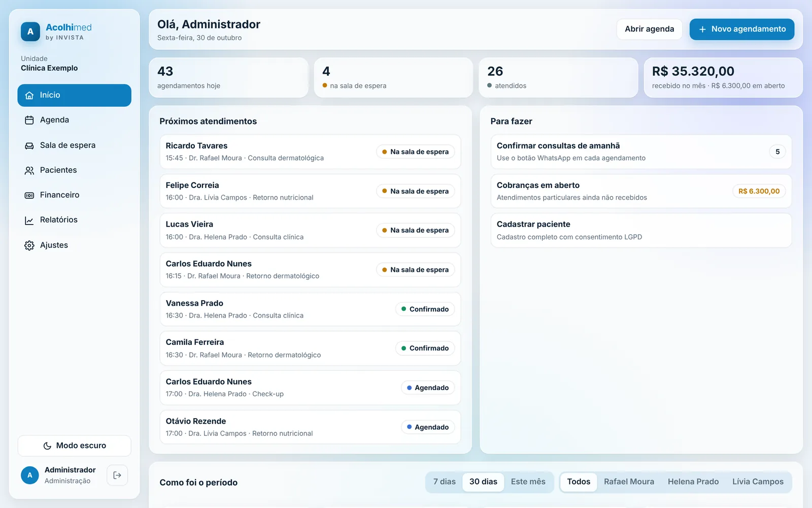Filter by Helena Prado
The height and width of the screenshot is (508, 812).
point(693,482)
